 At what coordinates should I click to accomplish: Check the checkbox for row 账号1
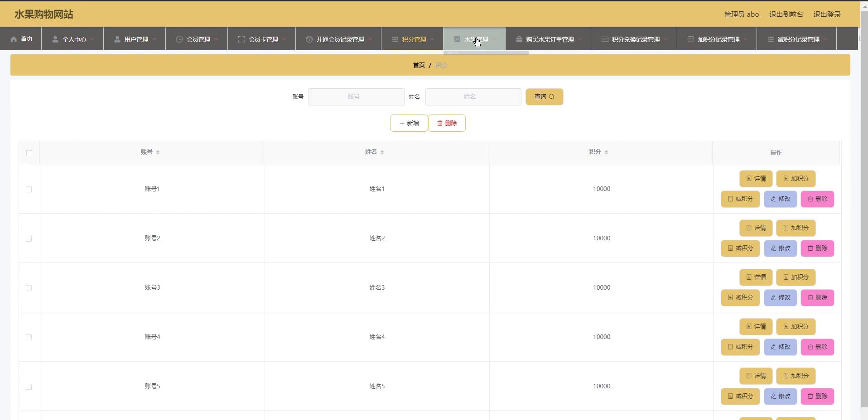[x=29, y=189]
